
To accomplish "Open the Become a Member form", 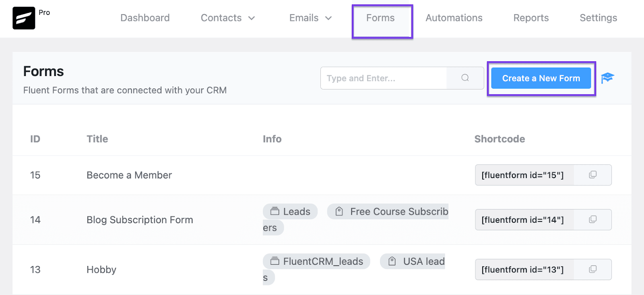I will tap(129, 175).
